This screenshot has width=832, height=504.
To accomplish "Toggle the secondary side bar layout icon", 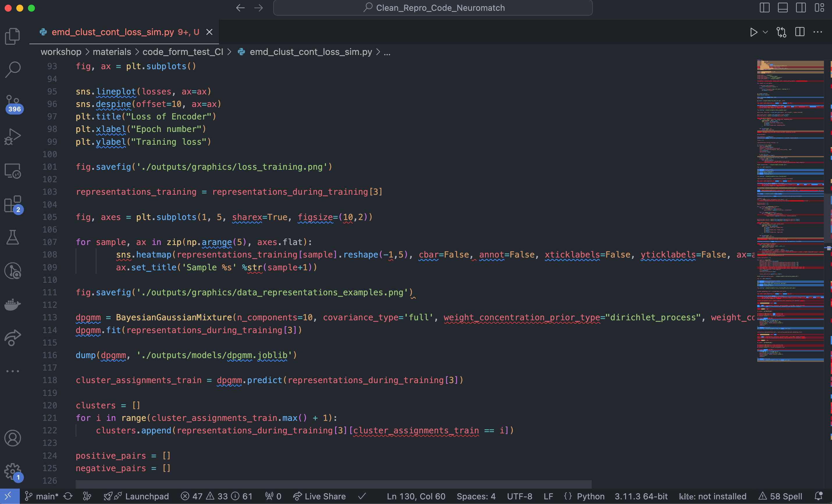I will 801,8.
